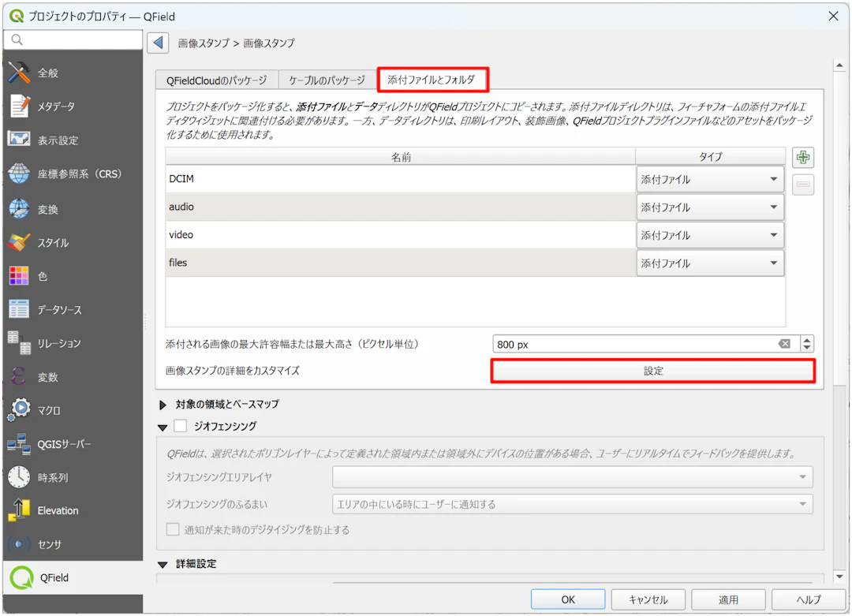Screen dimensions: 852x616
Task: Switch to ケーブルのパッケージ tab
Action: pyautogui.click(x=327, y=80)
